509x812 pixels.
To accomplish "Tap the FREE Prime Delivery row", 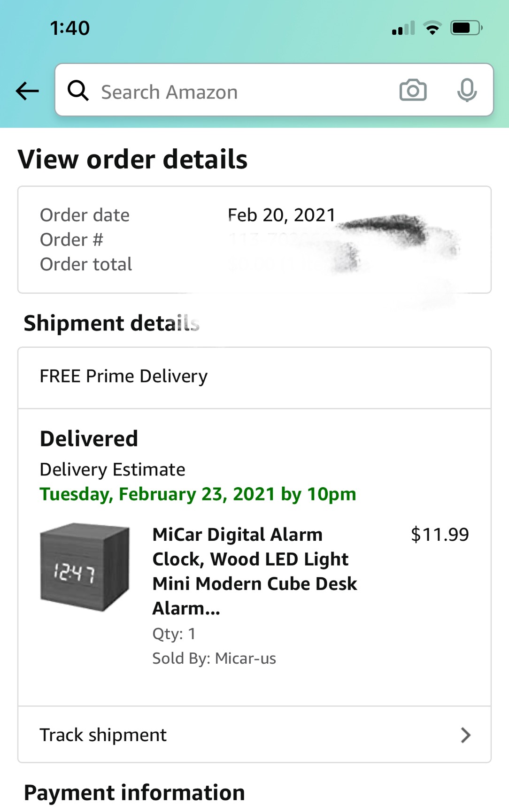I will [x=123, y=376].
